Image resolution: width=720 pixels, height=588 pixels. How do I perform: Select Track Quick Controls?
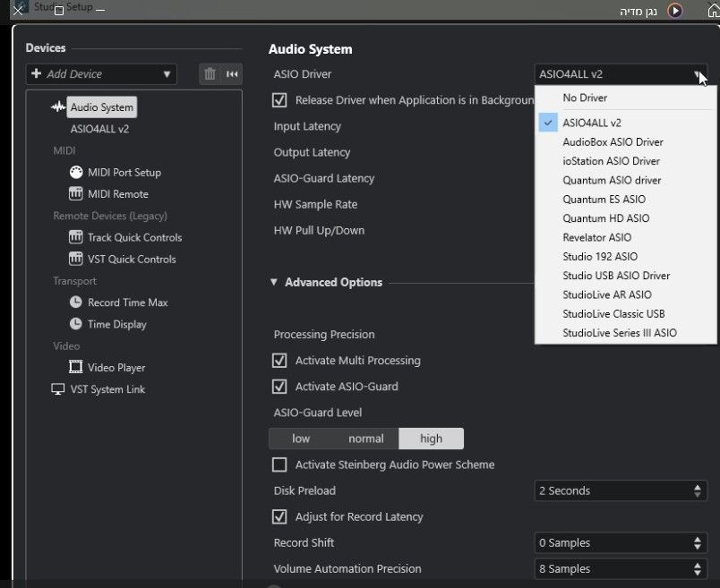[135, 237]
